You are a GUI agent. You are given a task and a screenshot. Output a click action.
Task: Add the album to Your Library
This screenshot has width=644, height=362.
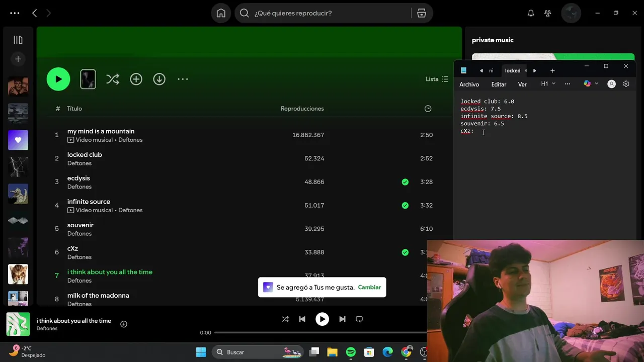136,79
